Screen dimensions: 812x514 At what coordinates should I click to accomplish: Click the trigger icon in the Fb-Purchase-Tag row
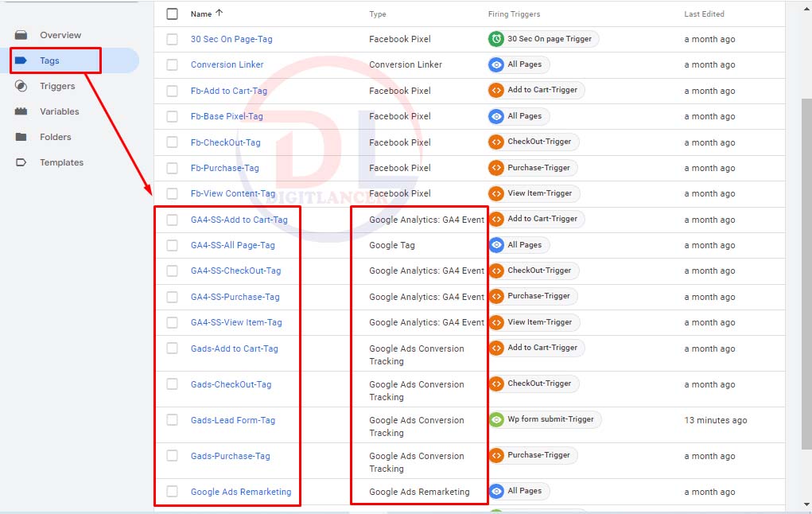[x=496, y=168]
